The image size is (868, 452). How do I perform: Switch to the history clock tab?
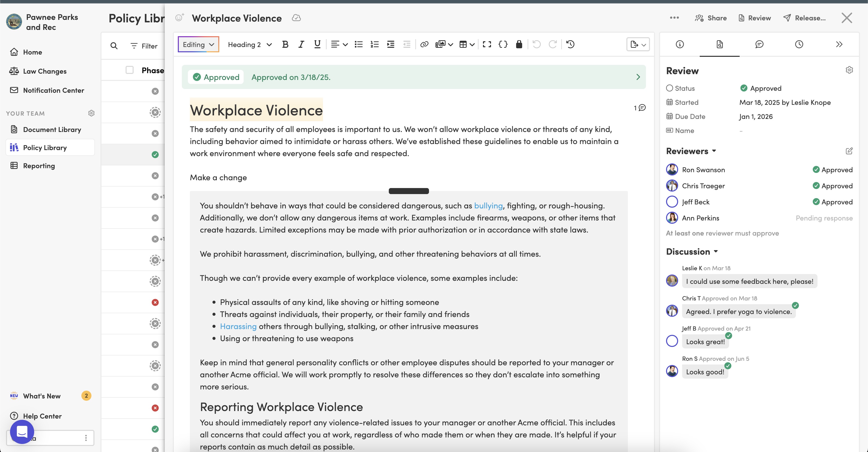tap(799, 44)
